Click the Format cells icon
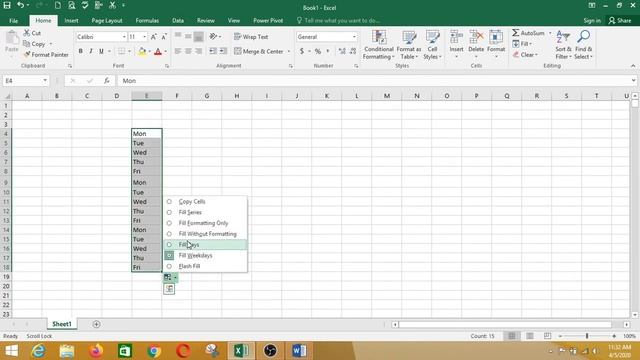This screenshot has width=640, height=360. point(496,37)
